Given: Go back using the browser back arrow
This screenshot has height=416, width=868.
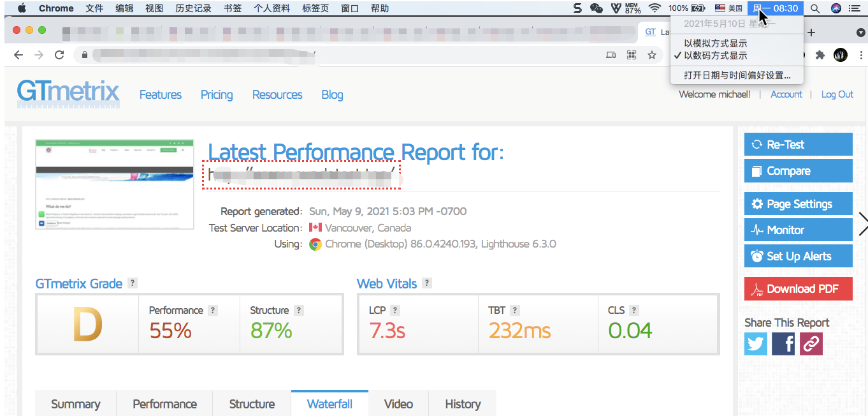Looking at the screenshot, I should click(x=18, y=55).
